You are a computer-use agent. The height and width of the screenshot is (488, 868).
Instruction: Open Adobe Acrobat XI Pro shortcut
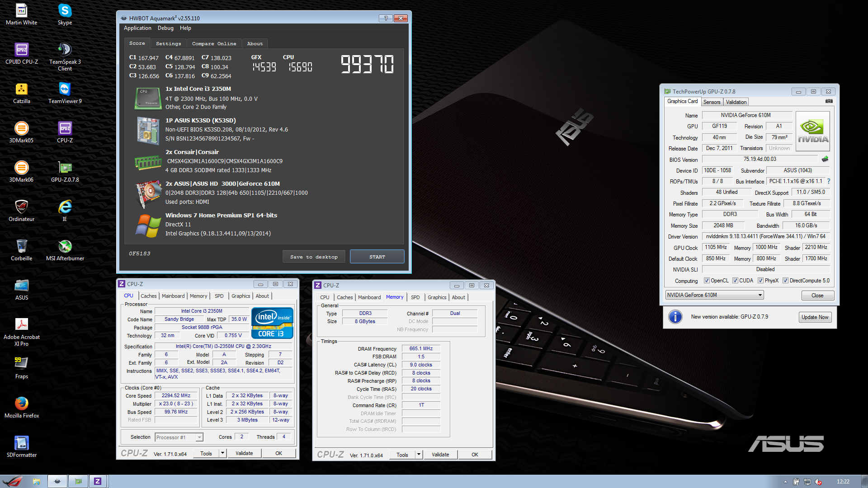[x=22, y=331]
